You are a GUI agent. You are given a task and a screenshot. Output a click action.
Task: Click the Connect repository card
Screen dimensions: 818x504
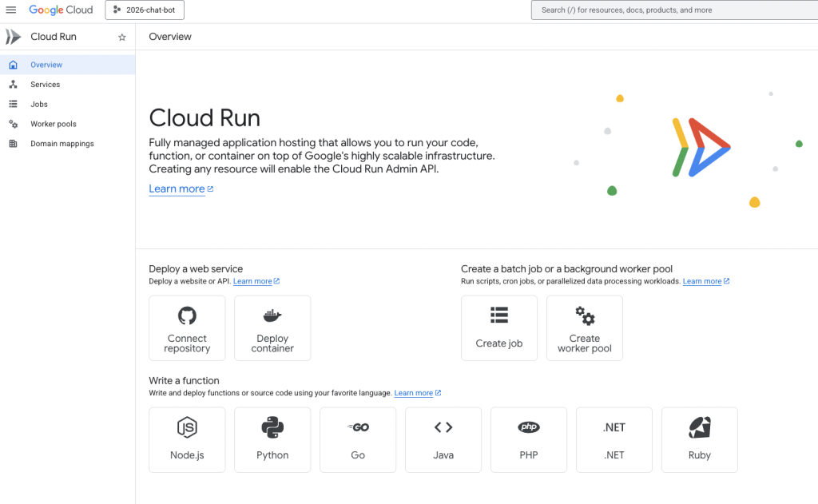coord(187,328)
